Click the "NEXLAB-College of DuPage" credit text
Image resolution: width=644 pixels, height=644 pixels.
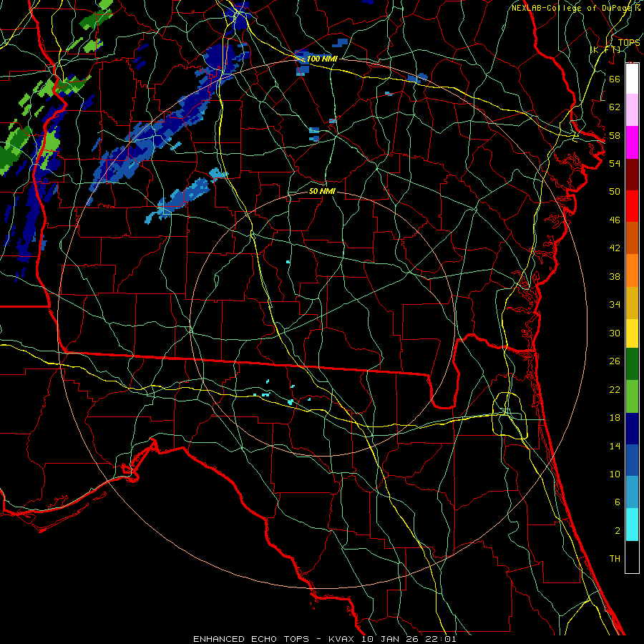click(x=572, y=8)
